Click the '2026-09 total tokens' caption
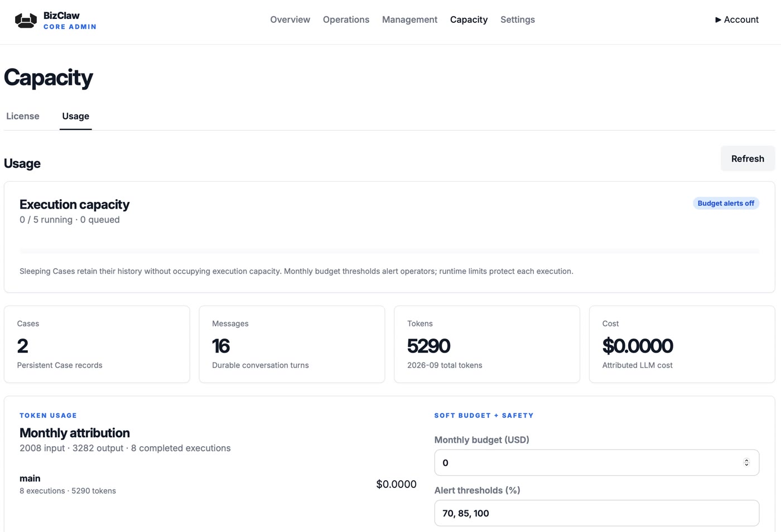The height and width of the screenshot is (532, 781). pyautogui.click(x=445, y=365)
